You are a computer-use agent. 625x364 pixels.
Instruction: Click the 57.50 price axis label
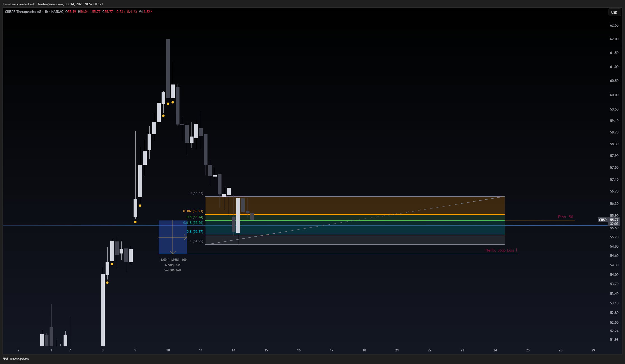pyautogui.click(x=614, y=168)
